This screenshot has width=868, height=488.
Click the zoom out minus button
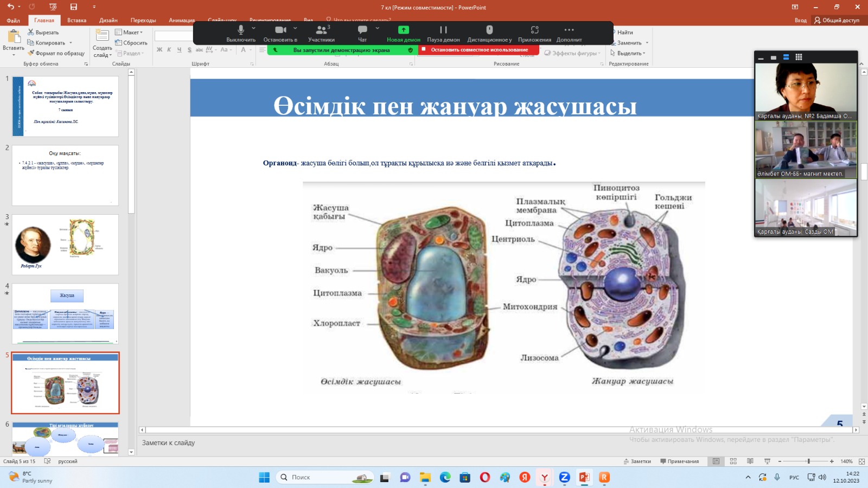tap(780, 461)
